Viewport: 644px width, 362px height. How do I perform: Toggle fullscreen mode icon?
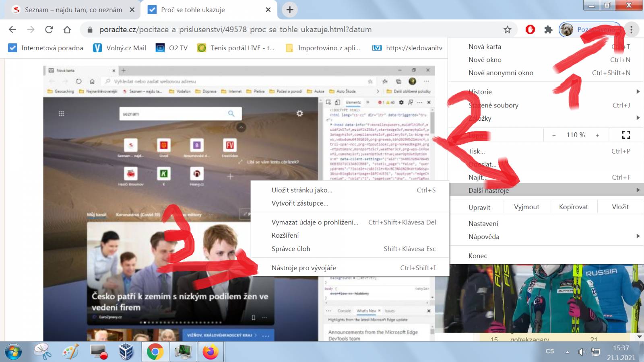point(626,135)
